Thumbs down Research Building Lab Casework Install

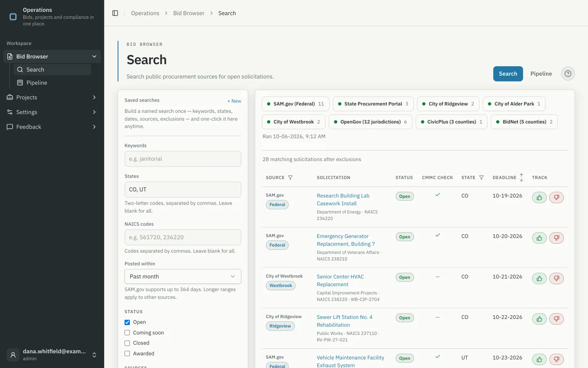click(557, 197)
